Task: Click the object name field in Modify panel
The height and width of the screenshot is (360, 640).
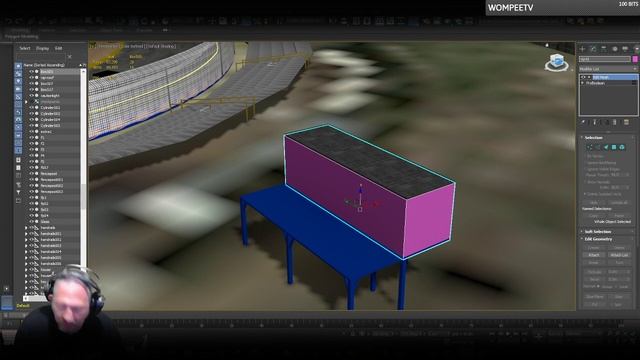Action: pos(605,59)
